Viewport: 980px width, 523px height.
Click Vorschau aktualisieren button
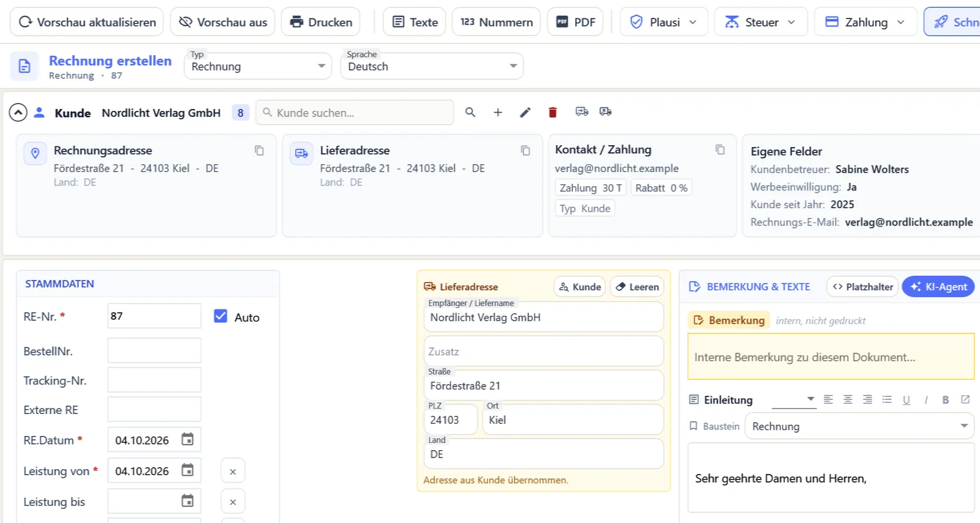pyautogui.click(x=87, y=22)
